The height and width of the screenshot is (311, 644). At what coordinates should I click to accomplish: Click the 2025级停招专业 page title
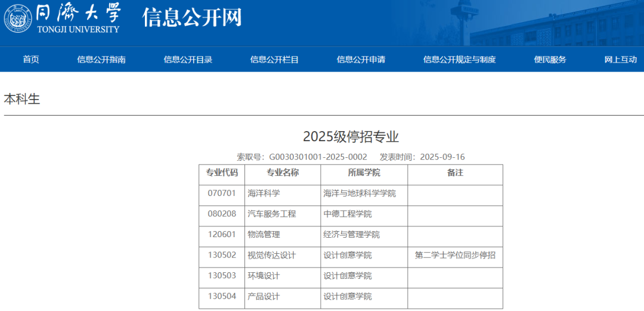[351, 136]
